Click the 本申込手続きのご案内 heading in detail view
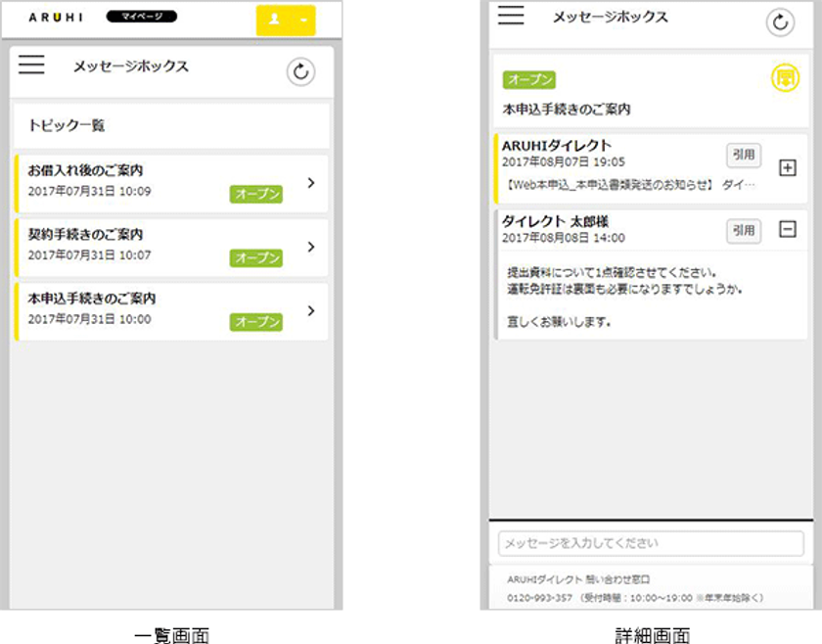Screen dimensions: 822x644 (567, 110)
